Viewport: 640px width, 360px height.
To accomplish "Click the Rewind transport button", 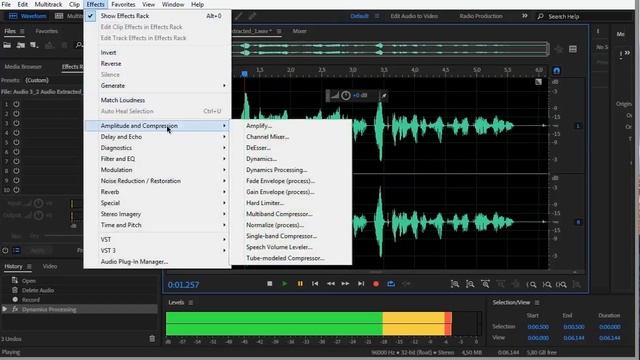I will [330, 284].
